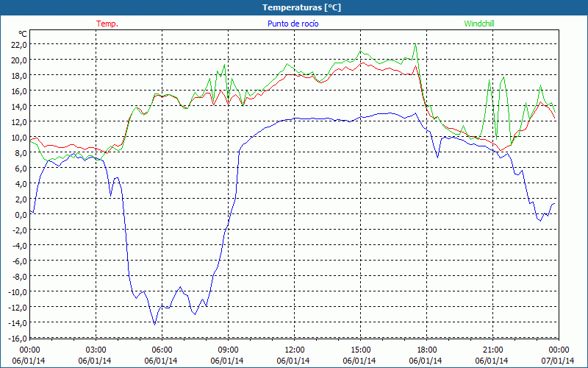Image resolution: width=588 pixels, height=368 pixels.
Task: Click the -12,0 y-axis value
Action: pyautogui.click(x=19, y=307)
